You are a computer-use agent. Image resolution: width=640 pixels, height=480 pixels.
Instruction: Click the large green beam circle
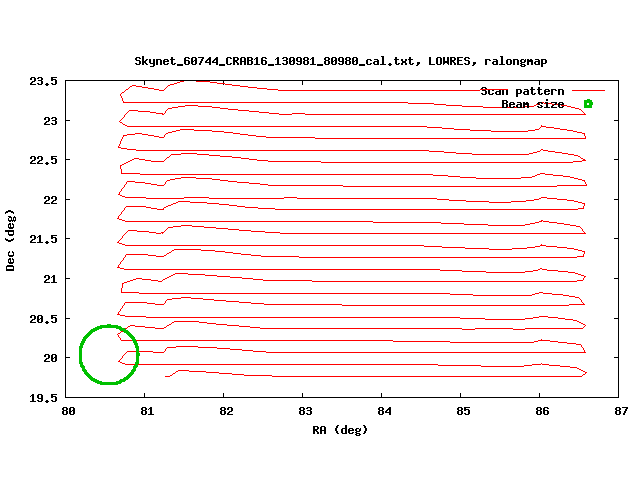[109, 355]
